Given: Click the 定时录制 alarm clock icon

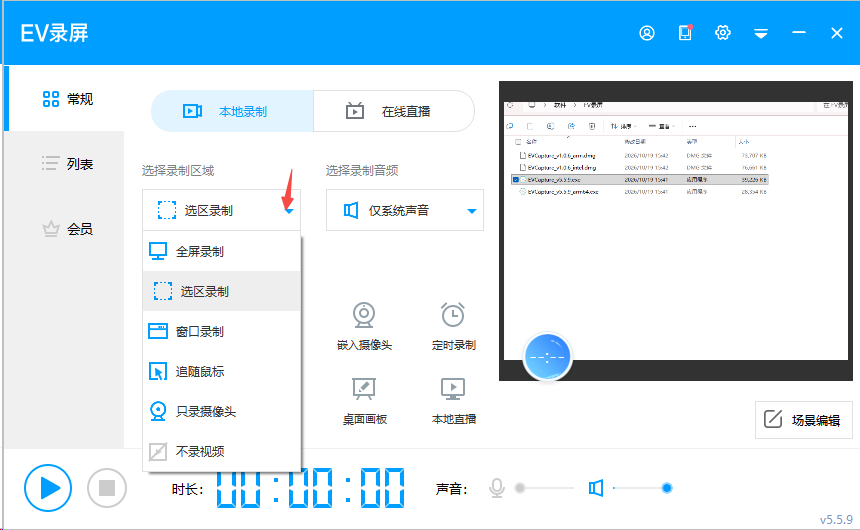Looking at the screenshot, I should tap(453, 315).
